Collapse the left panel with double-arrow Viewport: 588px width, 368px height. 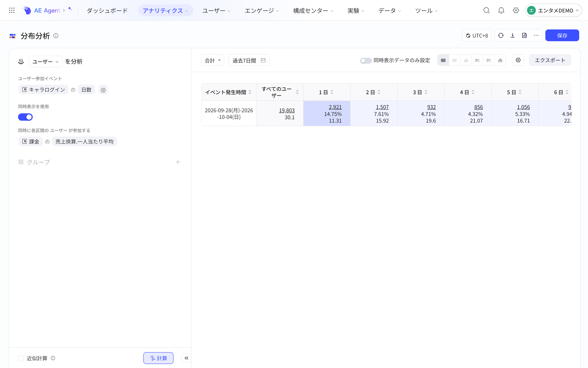tap(186, 358)
